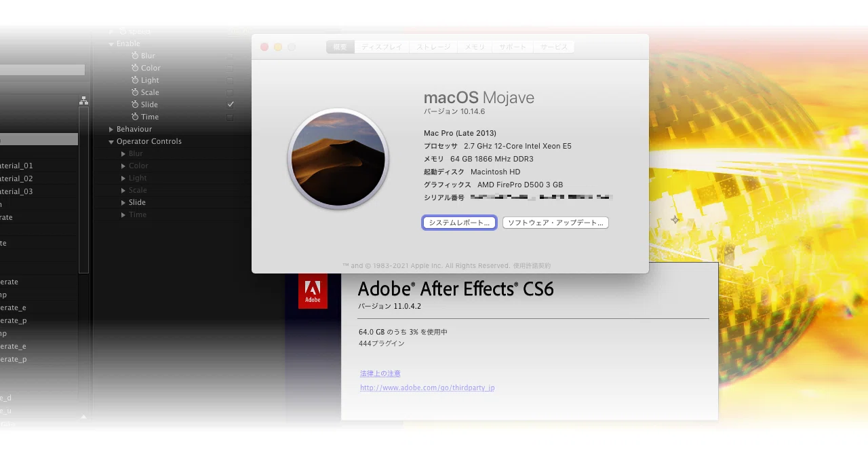Toggle the stopwatch icon beside the checked Slide property

click(135, 105)
